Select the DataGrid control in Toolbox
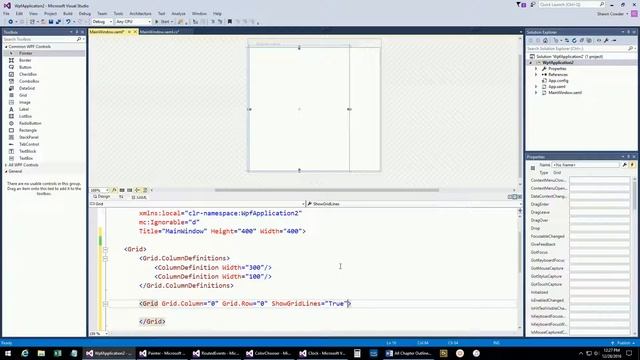Viewport: 640px width, 360px height. point(27,88)
